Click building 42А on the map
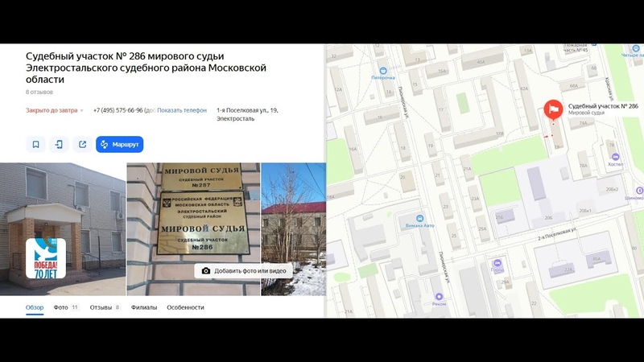The width and height of the screenshot is (644, 362). (x=524, y=88)
